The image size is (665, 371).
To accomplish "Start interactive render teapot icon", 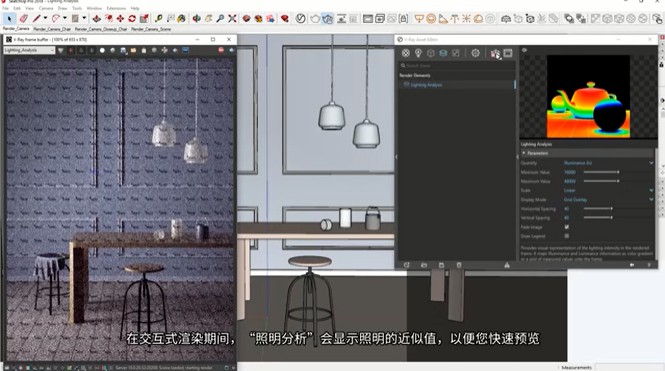I will point(327,19).
